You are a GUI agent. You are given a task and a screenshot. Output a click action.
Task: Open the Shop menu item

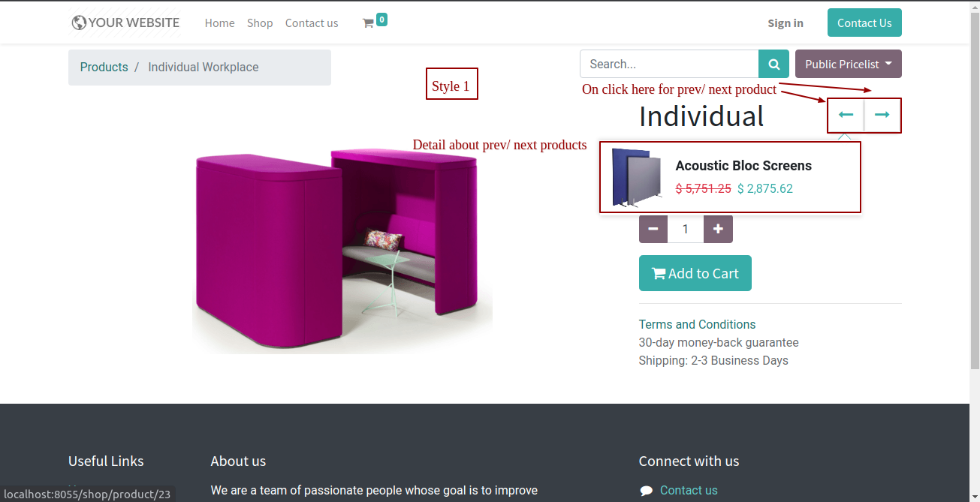point(260,23)
